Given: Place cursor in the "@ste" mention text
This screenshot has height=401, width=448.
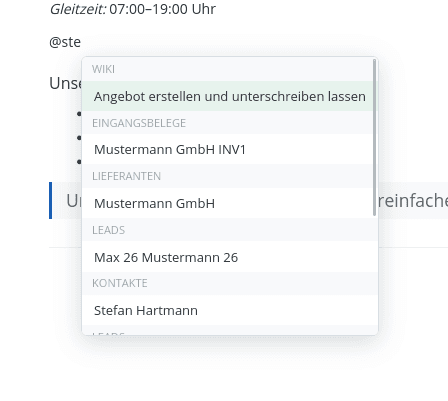Looking at the screenshot, I should 65,42.
